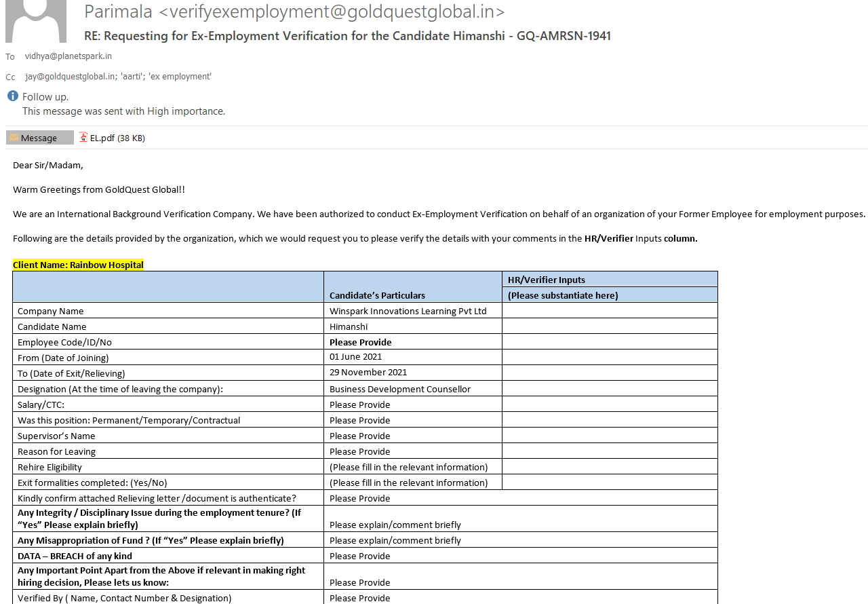Image resolution: width=868 pixels, height=604 pixels.
Task: Click the highlighted Client Name: Rainbow Hospital text
Action: (78, 265)
